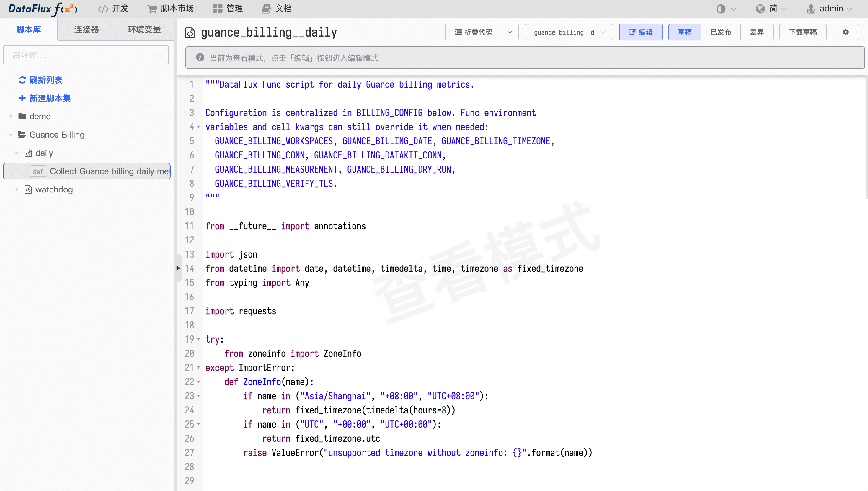
Task: Click the book icon beside 文档
Action: pyautogui.click(x=267, y=9)
